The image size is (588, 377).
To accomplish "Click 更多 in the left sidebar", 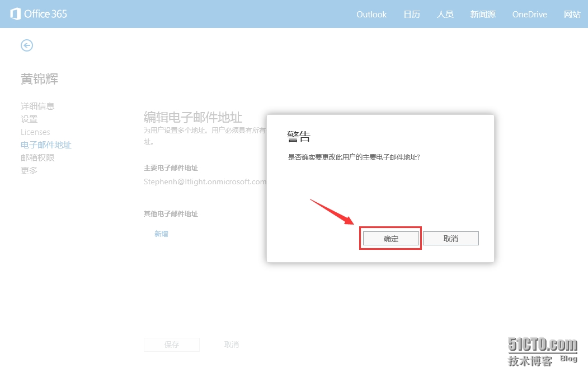I will (x=29, y=171).
